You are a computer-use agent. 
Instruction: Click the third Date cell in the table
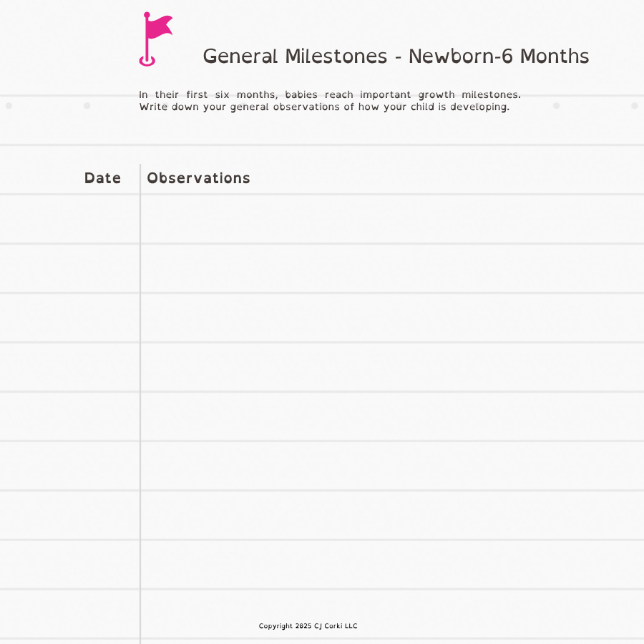[x=70, y=318]
